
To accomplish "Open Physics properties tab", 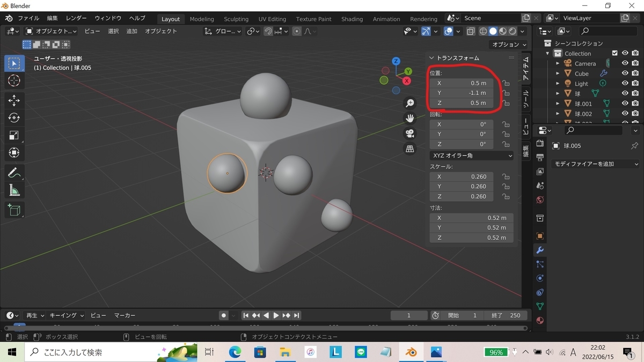I will [x=540, y=278].
